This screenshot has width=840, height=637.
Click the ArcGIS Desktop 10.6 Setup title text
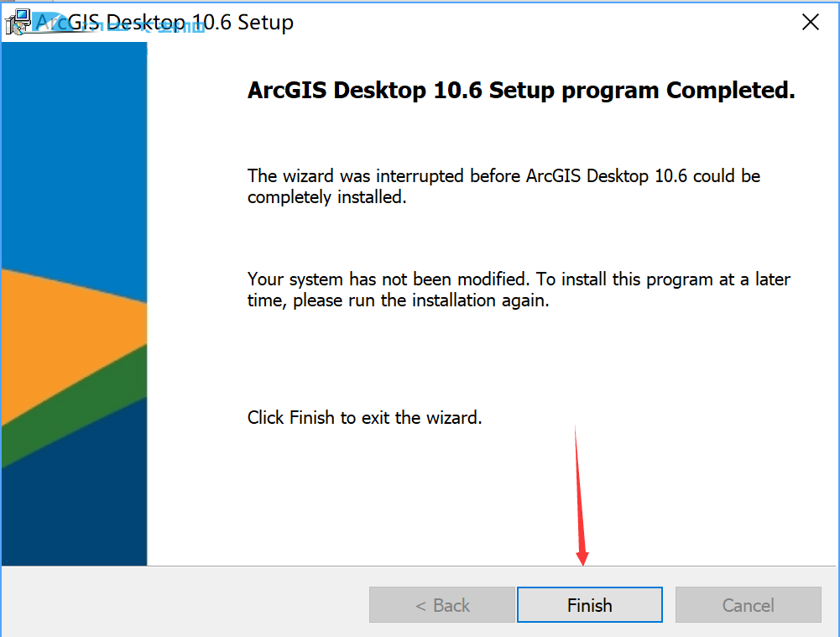click(x=164, y=22)
